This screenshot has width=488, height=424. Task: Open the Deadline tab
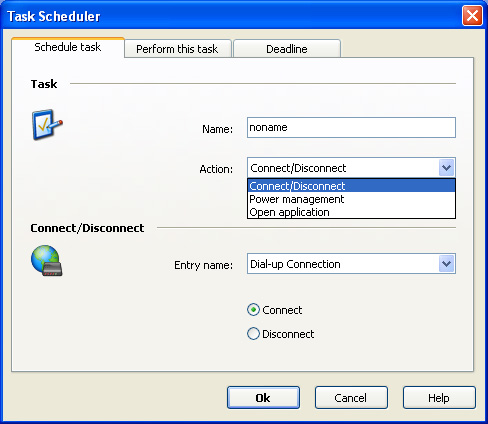point(287,49)
